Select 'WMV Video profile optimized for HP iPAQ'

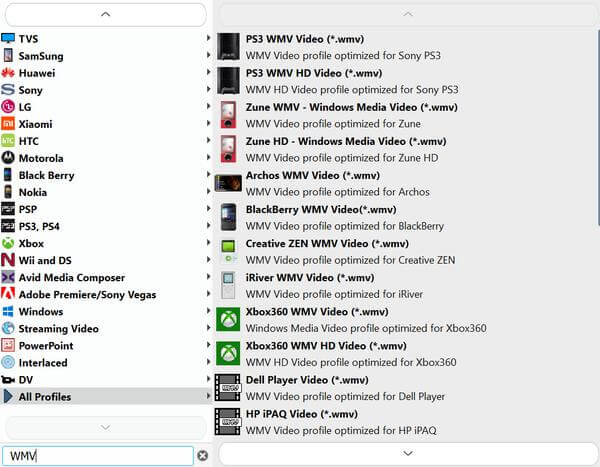pyautogui.click(x=341, y=430)
